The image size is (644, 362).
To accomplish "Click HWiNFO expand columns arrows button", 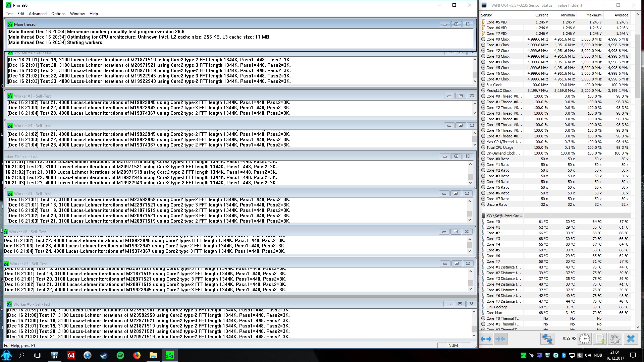I will [x=486, y=339].
